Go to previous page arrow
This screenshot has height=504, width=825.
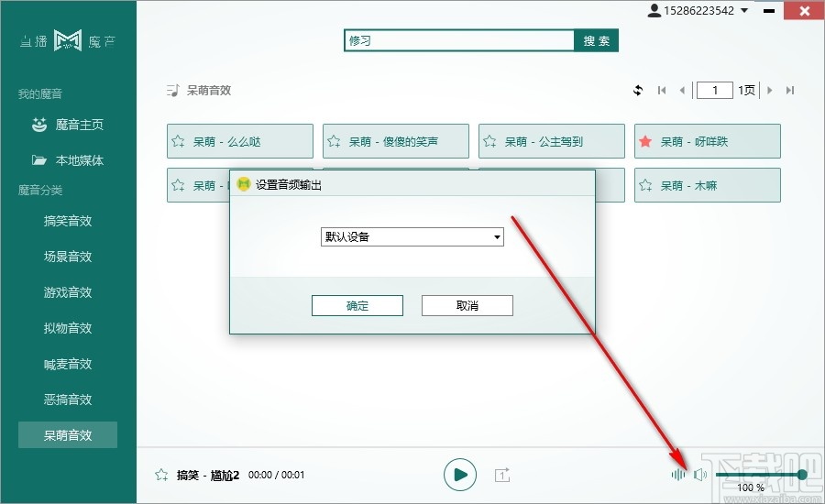coord(682,90)
